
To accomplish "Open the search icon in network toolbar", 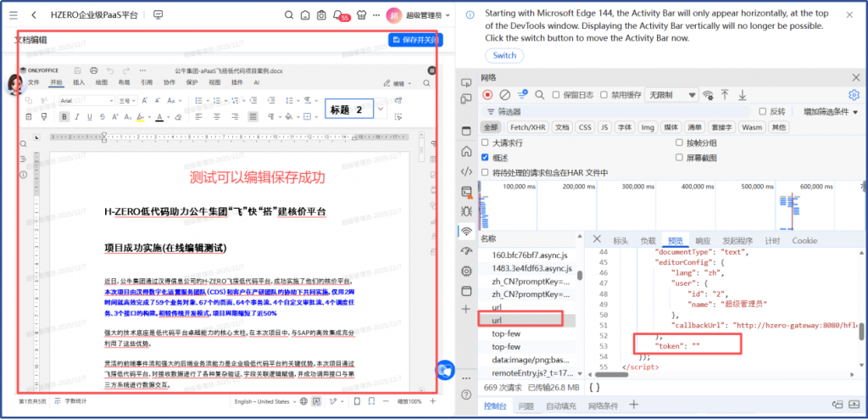I will click(x=539, y=95).
